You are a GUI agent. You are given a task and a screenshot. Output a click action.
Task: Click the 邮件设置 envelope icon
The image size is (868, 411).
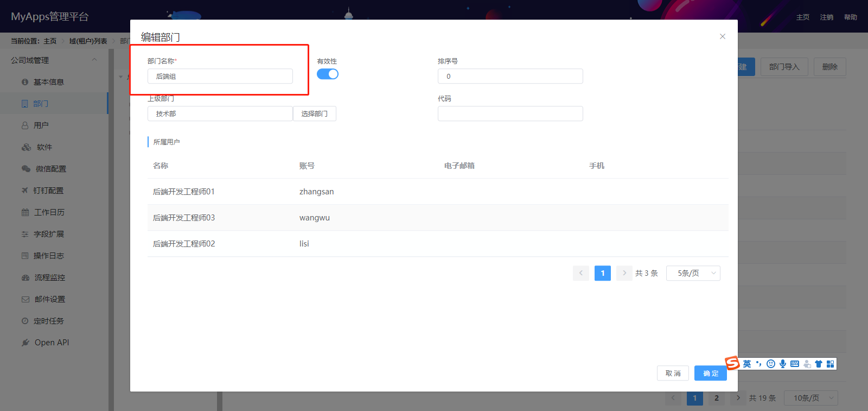25,299
